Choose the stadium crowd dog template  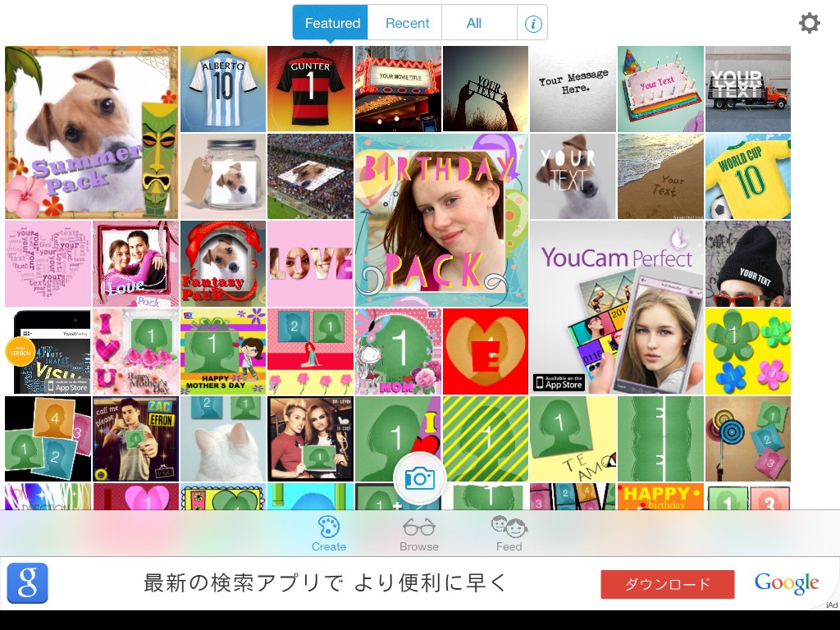coord(310,176)
